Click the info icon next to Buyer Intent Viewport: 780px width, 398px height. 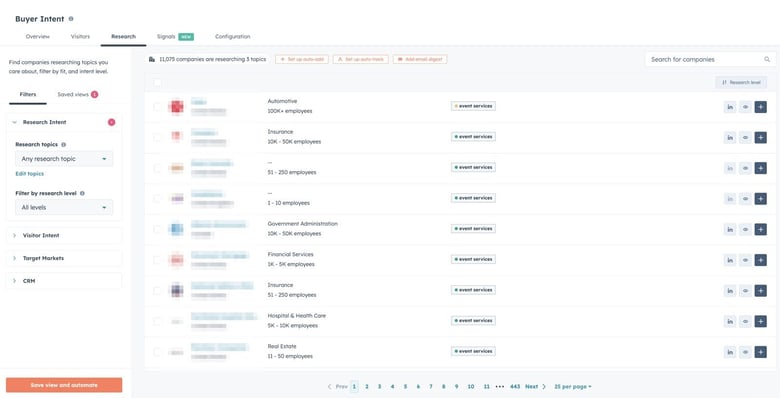[71, 19]
